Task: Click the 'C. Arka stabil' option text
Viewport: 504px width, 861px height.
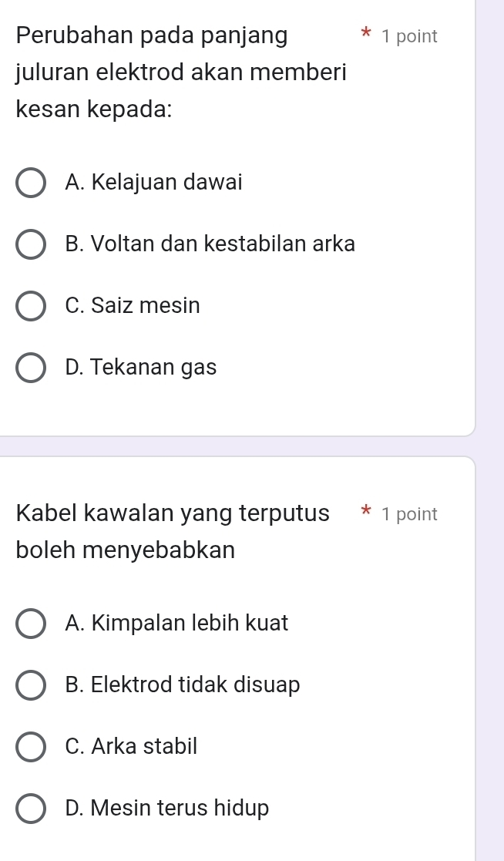Action: pos(132,746)
